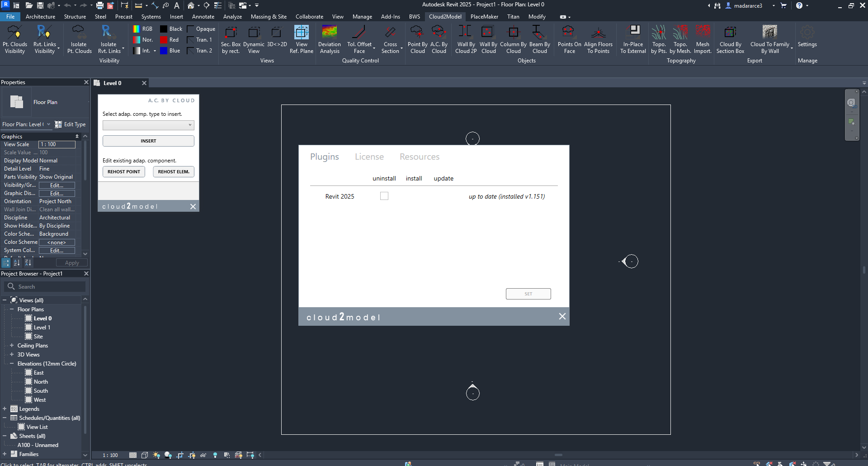This screenshot has height=466, width=868.
Task: Activate Dynamic View tool
Action: point(254,40)
